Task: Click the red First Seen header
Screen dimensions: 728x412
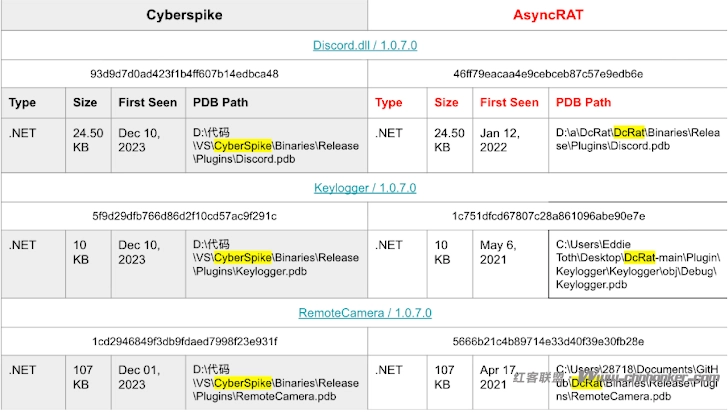Action: (509, 102)
